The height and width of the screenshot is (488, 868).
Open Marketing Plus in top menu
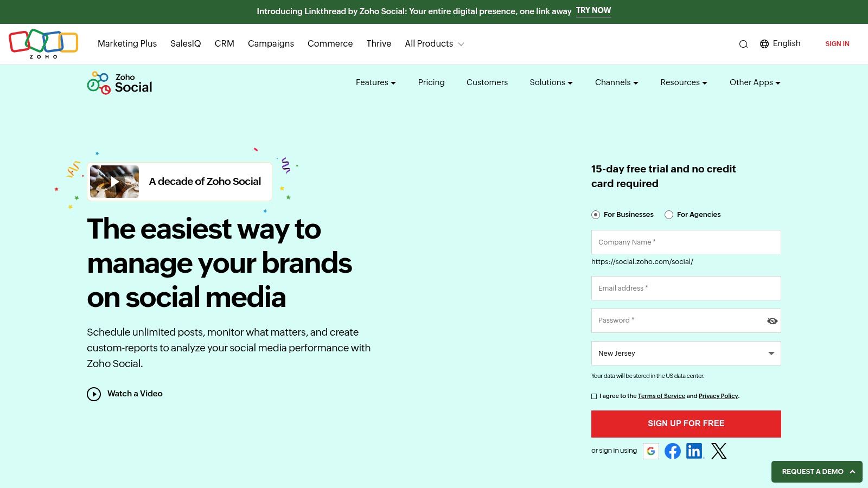click(x=127, y=44)
